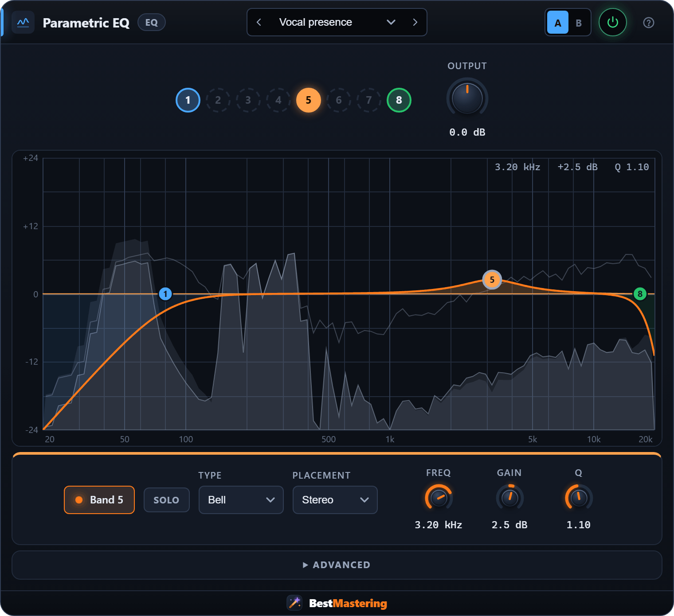Viewport: 674px width, 616px height.
Task: Toggle the Band 5 enable button
Action: tap(99, 500)
